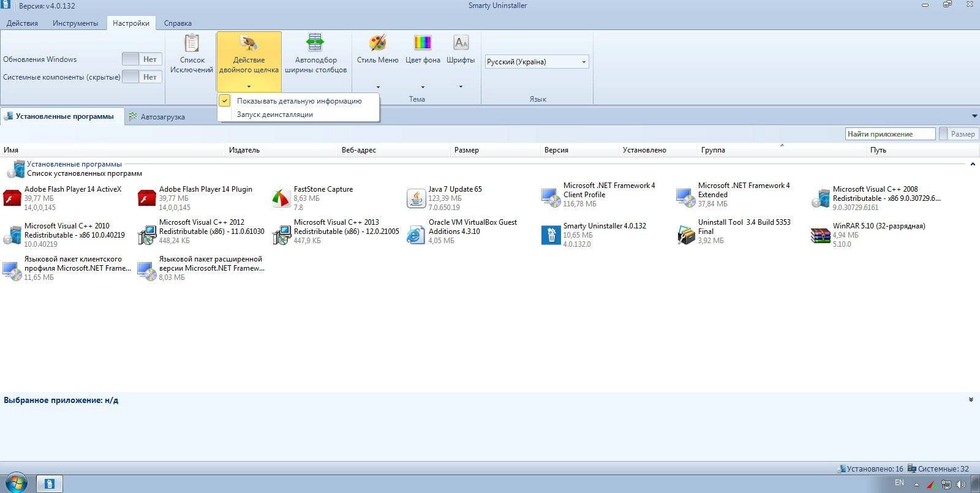The height and width of the screenshot is (493, 980).
Task: Click the double-click action (Действие двойного щелчка) icon
Action: click(x=249, y=43)
